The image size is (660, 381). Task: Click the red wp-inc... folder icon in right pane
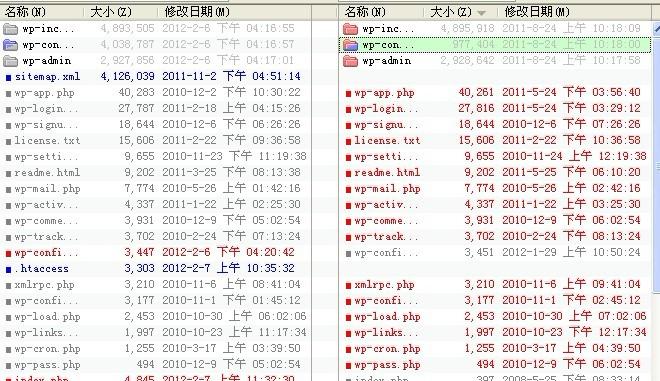tap(350, 29)
